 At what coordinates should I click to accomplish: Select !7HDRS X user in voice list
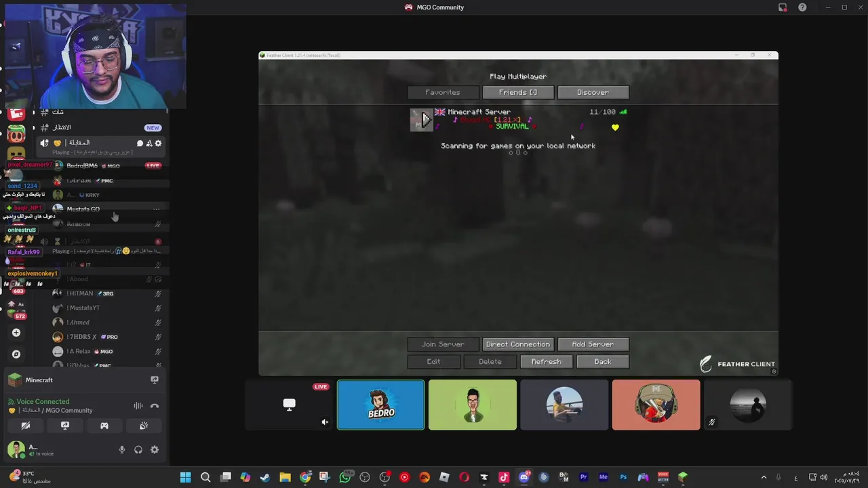(102, 337)
